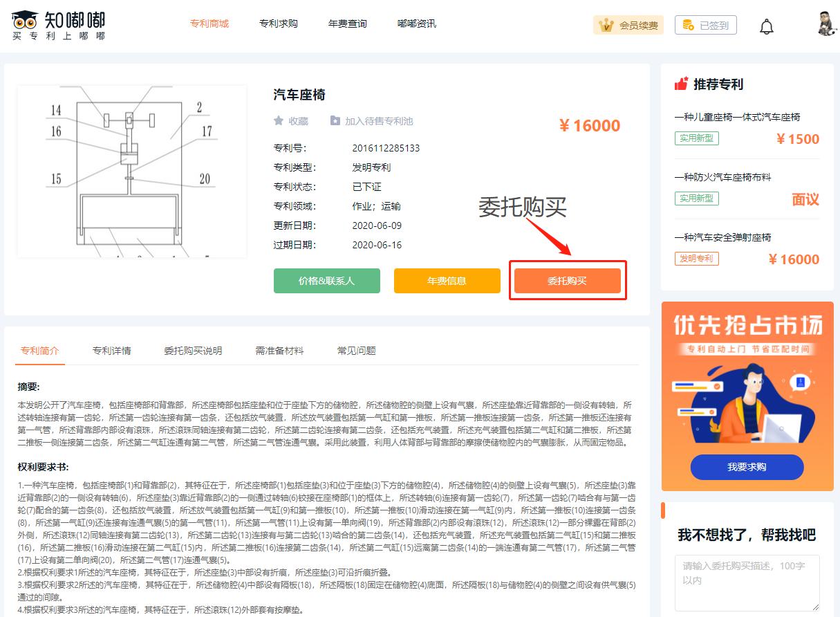This screenshot has height=617, width=840.
Task: Click the patent type value 发明专利
Action: coord(371,167)
